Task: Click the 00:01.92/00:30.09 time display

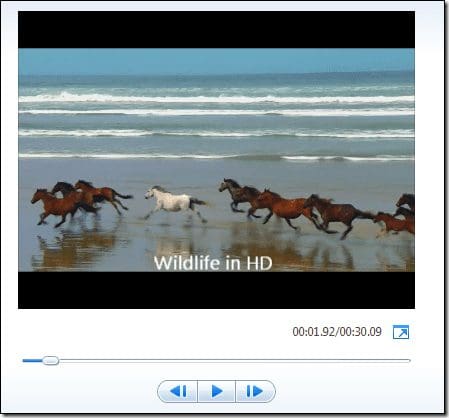Action: click(x=337, y=332)
